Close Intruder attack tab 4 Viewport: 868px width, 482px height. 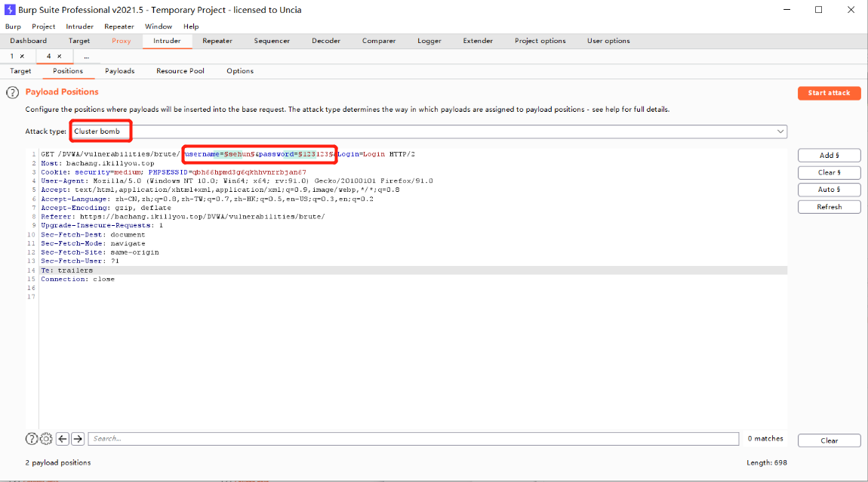pos(59,56)
